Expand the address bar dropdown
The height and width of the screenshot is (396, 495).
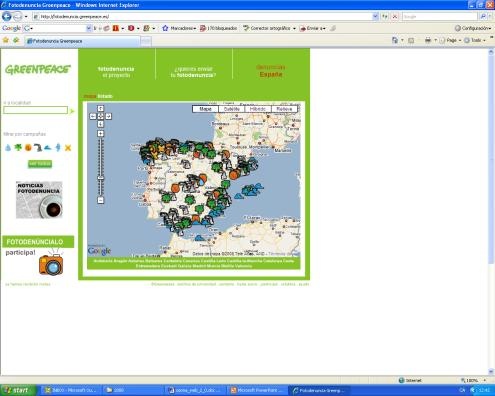click(375, 16)
